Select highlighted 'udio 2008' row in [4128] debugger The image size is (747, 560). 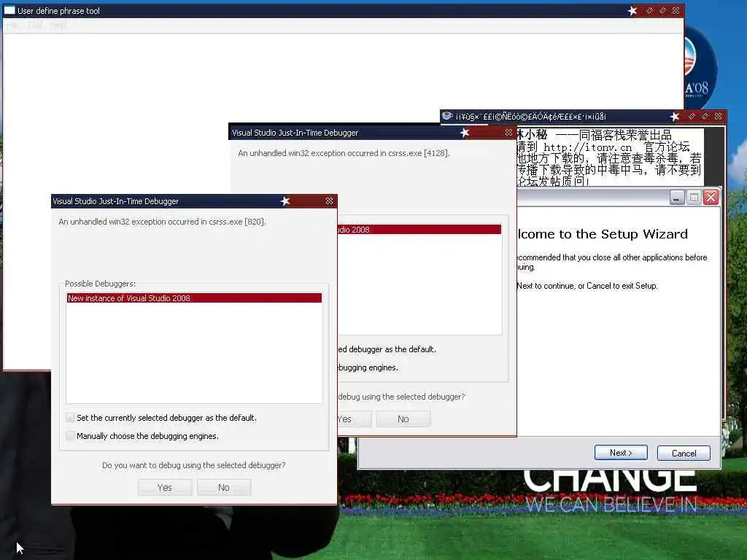(x=419, y=230)
